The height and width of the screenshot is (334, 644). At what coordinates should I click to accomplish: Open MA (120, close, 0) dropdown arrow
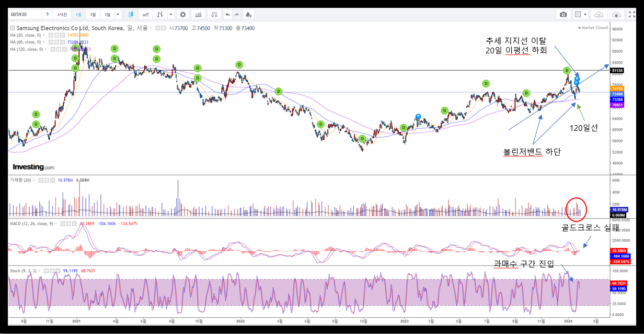click(46, 49)
